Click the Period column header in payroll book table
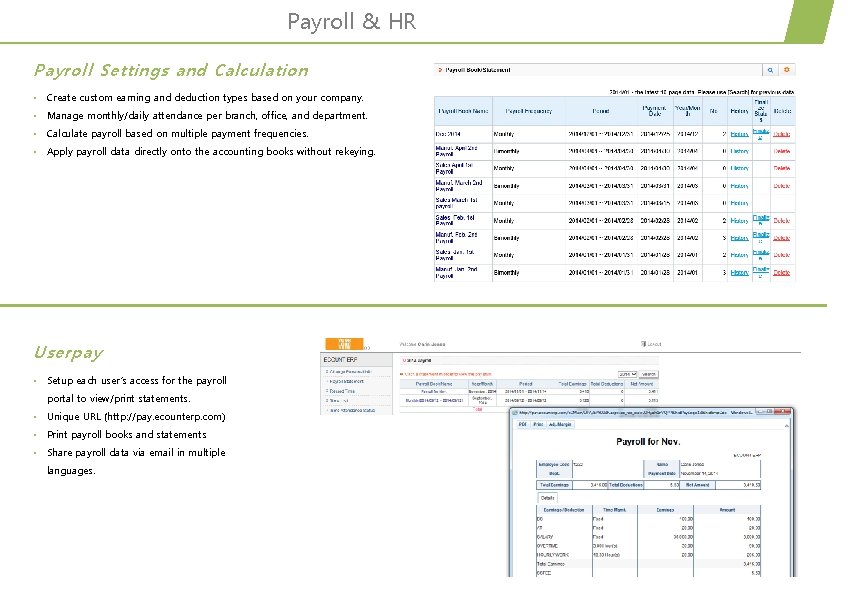The width and height of the screenshot is (859, 612). pos(600,111)
